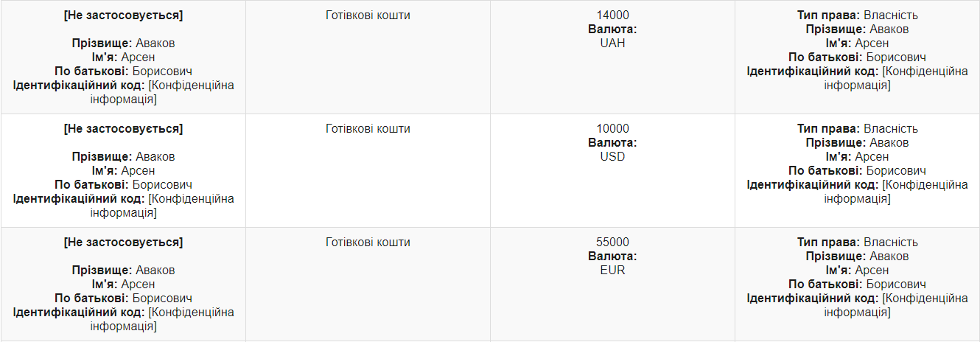Click "Готівкові кошти" in the UAH row
This screenshot has width=980, height=342.
click(x=368, y=15)
